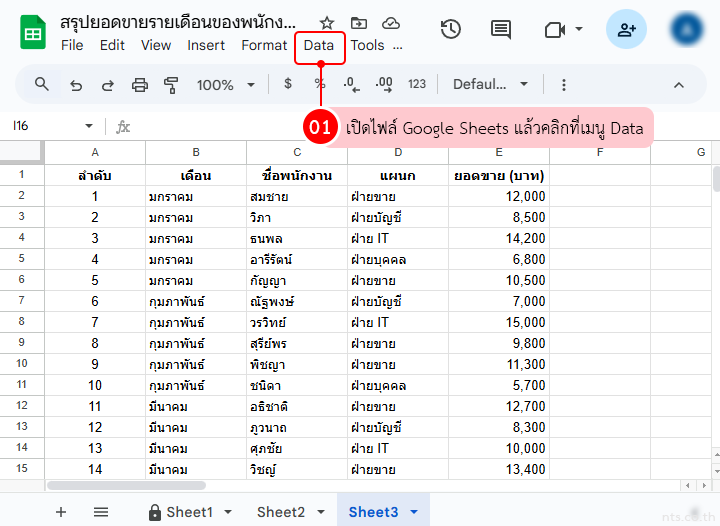Expand the video call options arrow
The width and height of the screenshot is (720, 526).
pos(579,30)
